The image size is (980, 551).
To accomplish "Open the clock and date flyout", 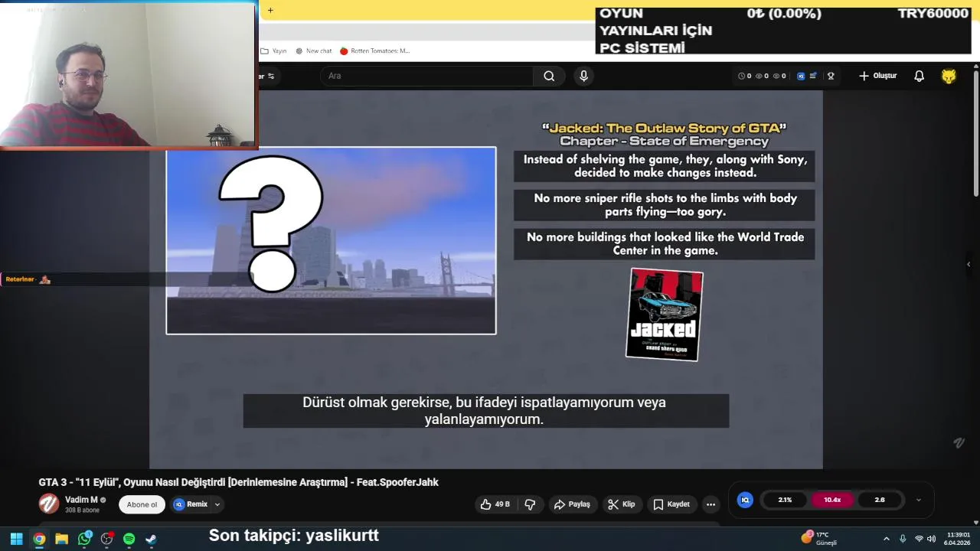I will click(x=958, y=539).
